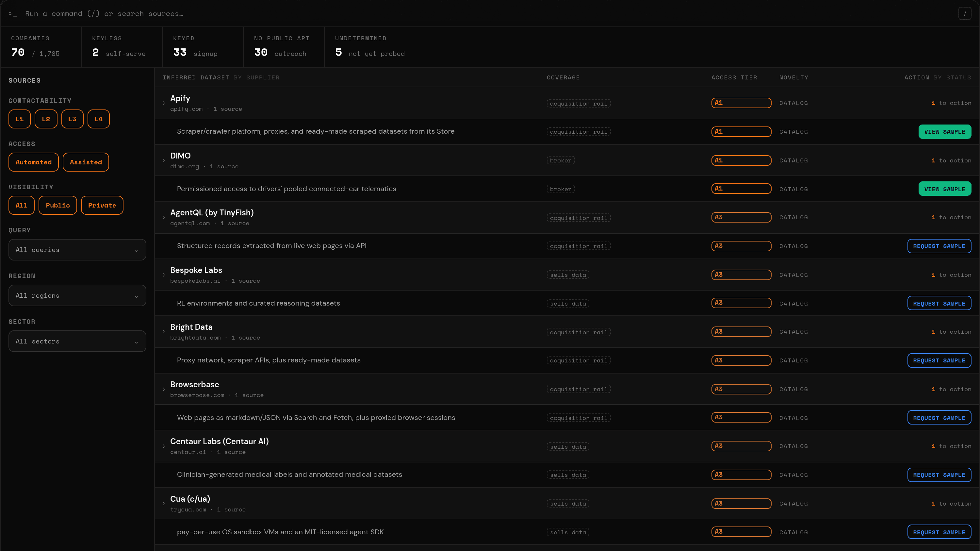Click the sells data tag on Bespoke Labs row

click(x=568, y=275)
